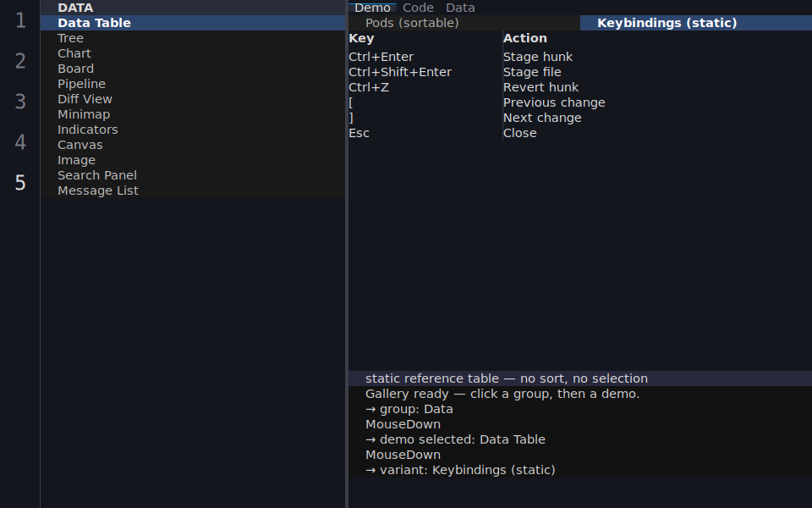Image resolution: width=812 pixels, height=508 pixels.
Task: Click the Stage hunk action cell
Action: tap(657, 57)
